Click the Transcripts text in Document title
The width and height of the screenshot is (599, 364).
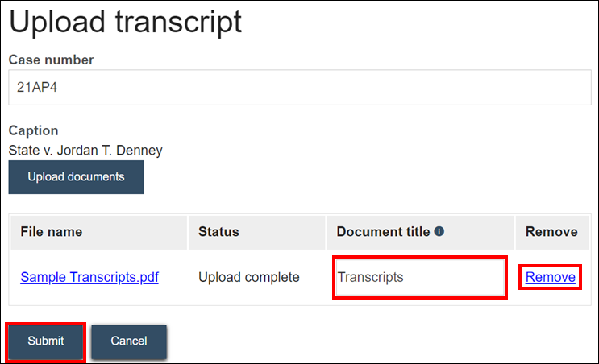click(x=371, y=278)
